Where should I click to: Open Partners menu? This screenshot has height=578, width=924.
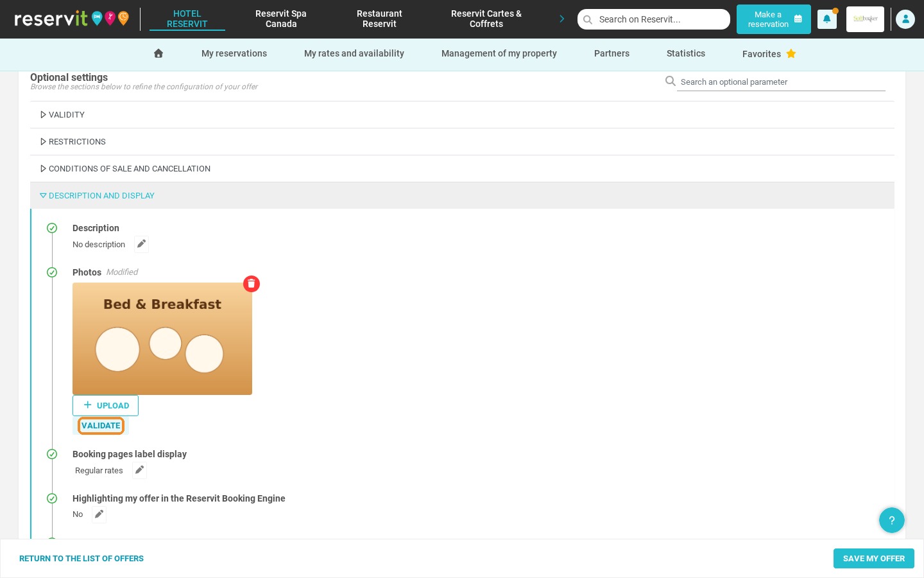[x=612, y=53]
